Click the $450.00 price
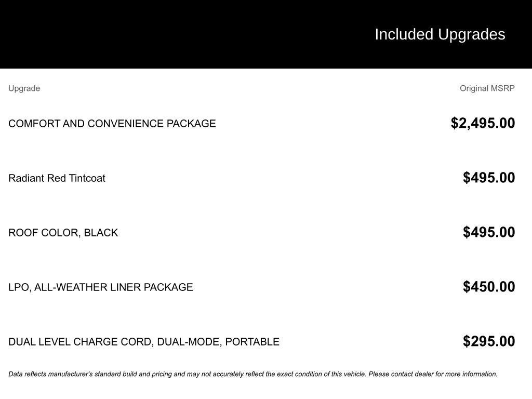The image size is (532, 399). click(x=489, y=287)
